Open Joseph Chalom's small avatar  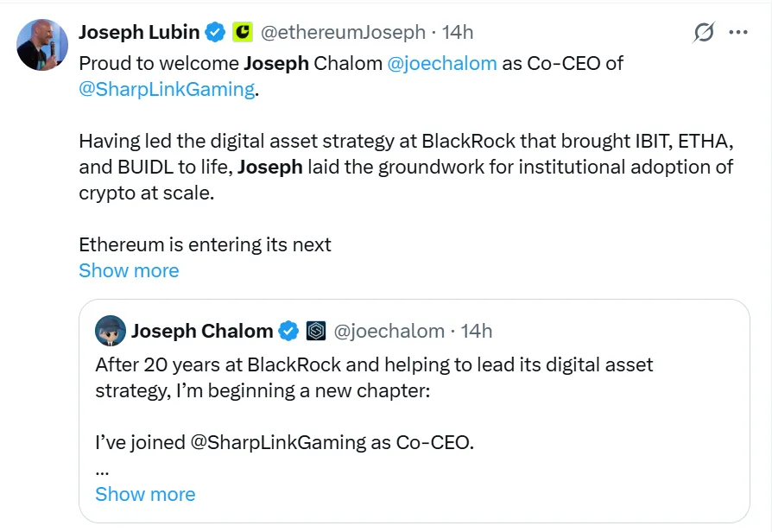click(x=110, y=330)
